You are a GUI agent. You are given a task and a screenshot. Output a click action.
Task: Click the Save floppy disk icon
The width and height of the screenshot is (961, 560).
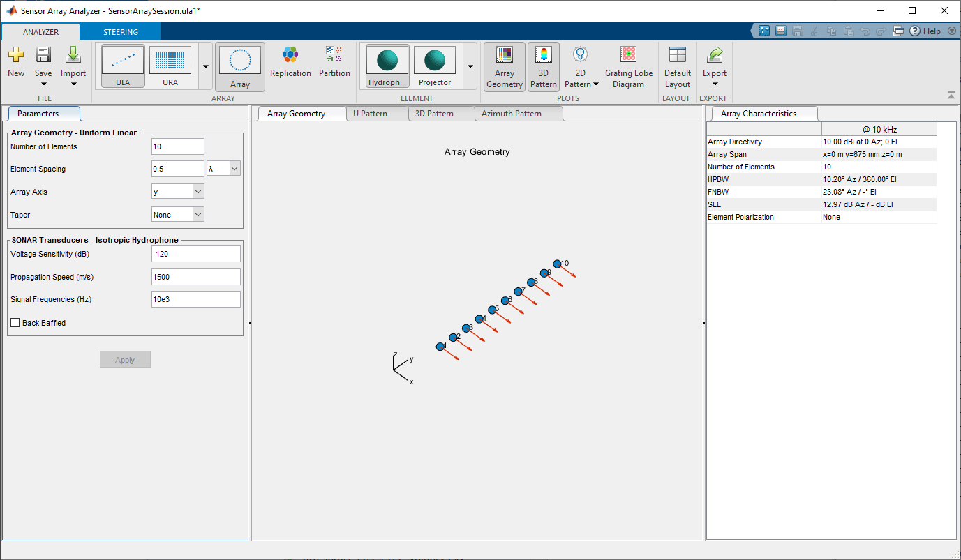[43, 55]
